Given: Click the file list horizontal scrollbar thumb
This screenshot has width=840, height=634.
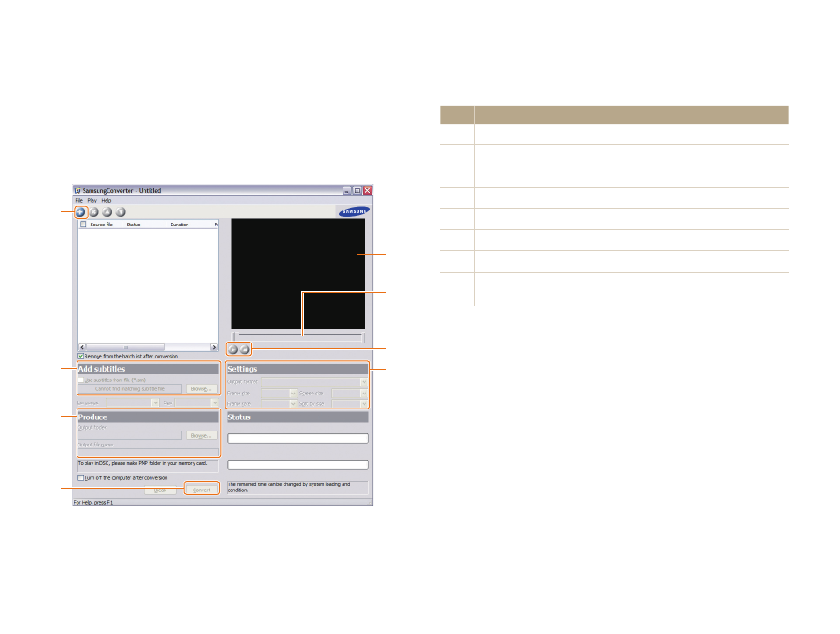Looking at the screenshot, I should 125,347.
